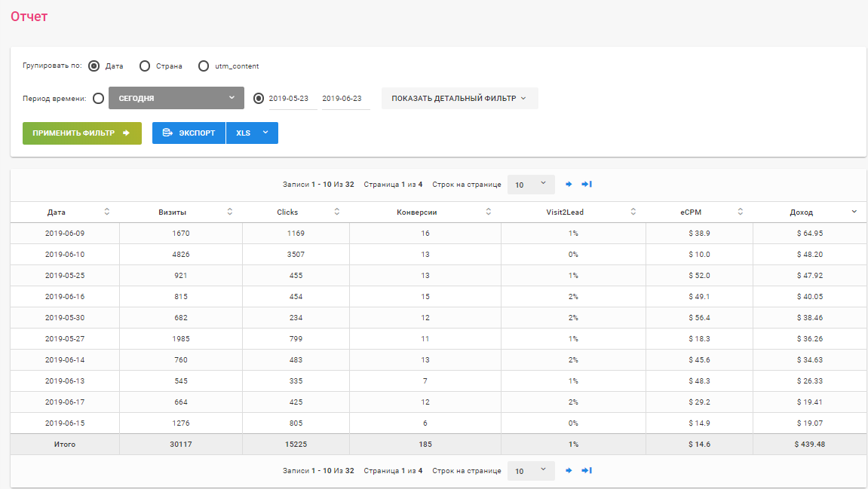Open the СЕГОДНЯ period dropdown
The image size is (868, 489).
tap(176, 98)
